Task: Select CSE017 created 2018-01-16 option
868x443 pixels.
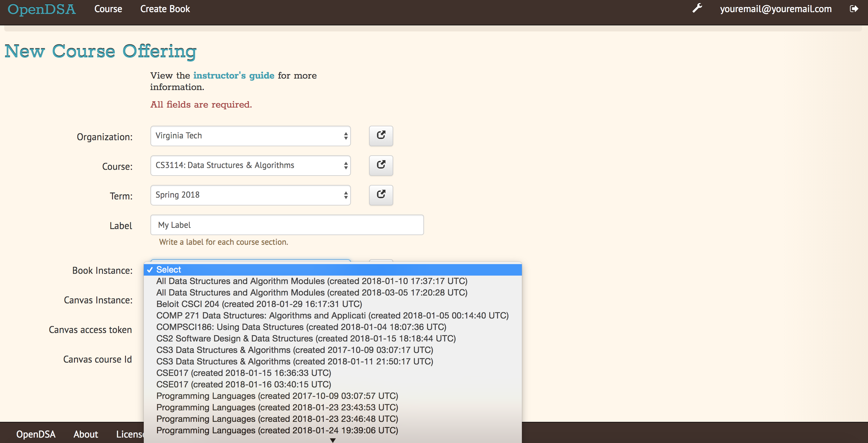Action: 333,384
